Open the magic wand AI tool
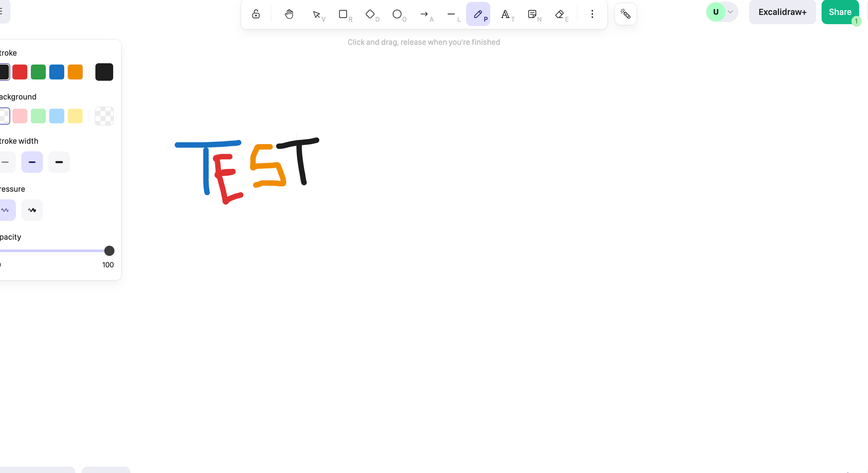This screenshot has width=868, height=473. coord(625,14)
